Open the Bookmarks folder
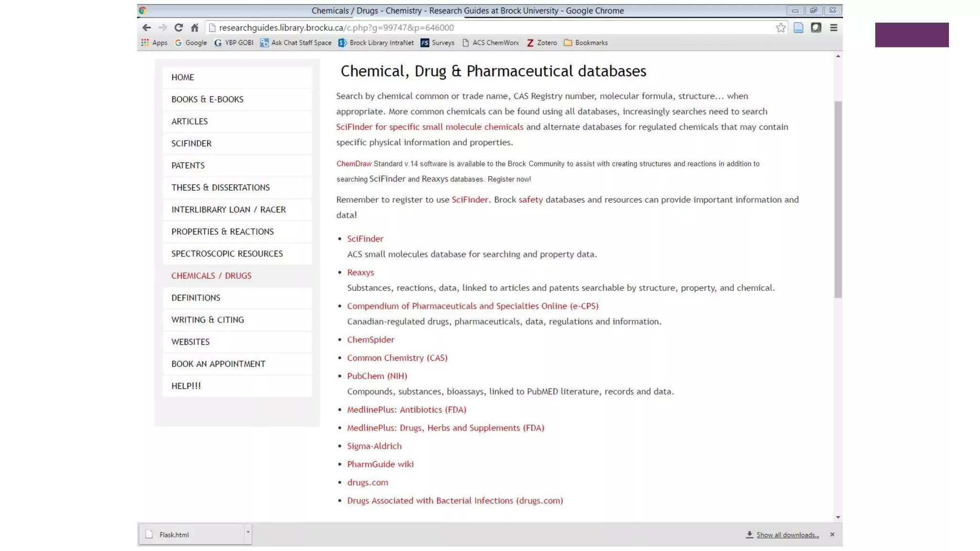This screenshot has height=551, width=980. 586,43
